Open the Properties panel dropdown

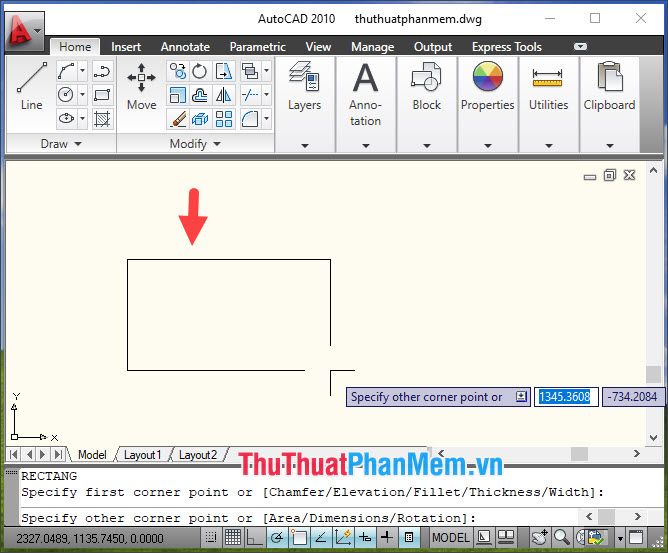[x=488, y=146]
